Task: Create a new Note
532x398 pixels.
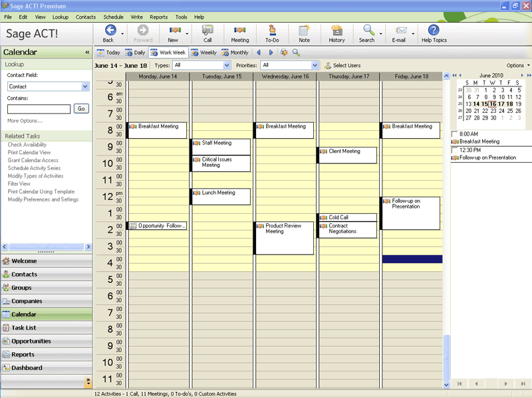Action: [x=304, y=33]
